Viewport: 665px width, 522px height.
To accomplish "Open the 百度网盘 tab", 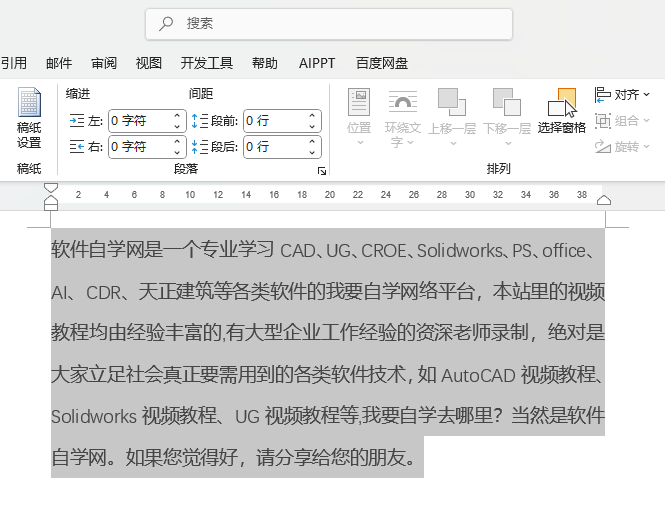I will pos(382,63).
